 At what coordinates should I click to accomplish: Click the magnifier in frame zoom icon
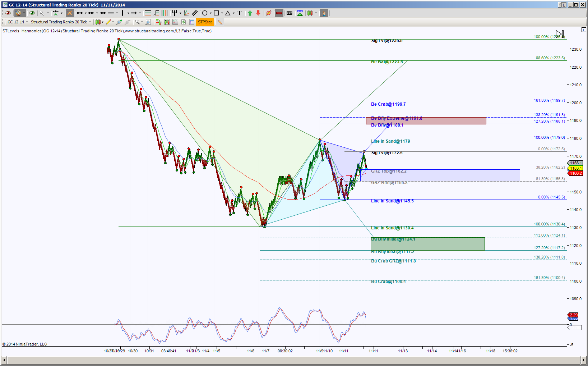[x=148, y=22]
